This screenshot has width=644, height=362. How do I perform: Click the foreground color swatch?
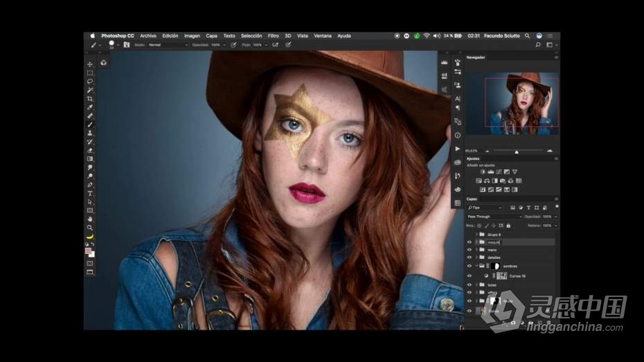click(x=89, y=251)
